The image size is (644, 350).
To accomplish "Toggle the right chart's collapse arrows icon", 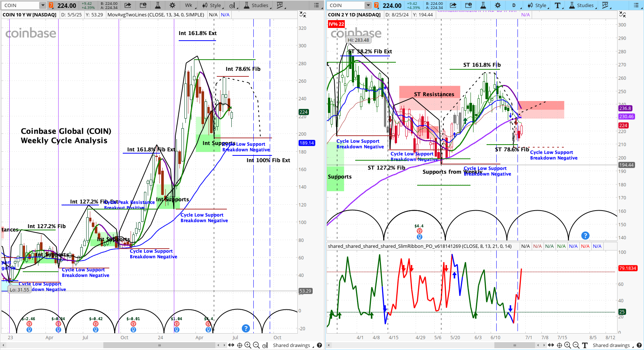I will (x=622, y=15).
